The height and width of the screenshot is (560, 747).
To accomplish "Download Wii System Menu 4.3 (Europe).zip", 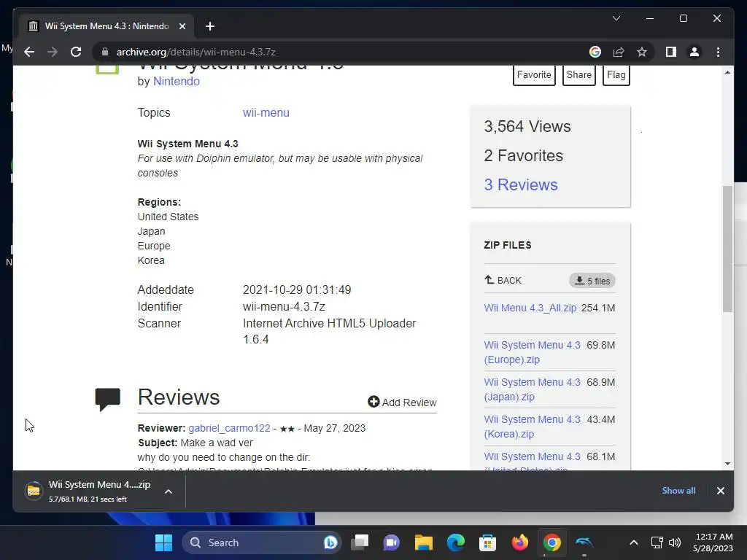I will 532,352.
